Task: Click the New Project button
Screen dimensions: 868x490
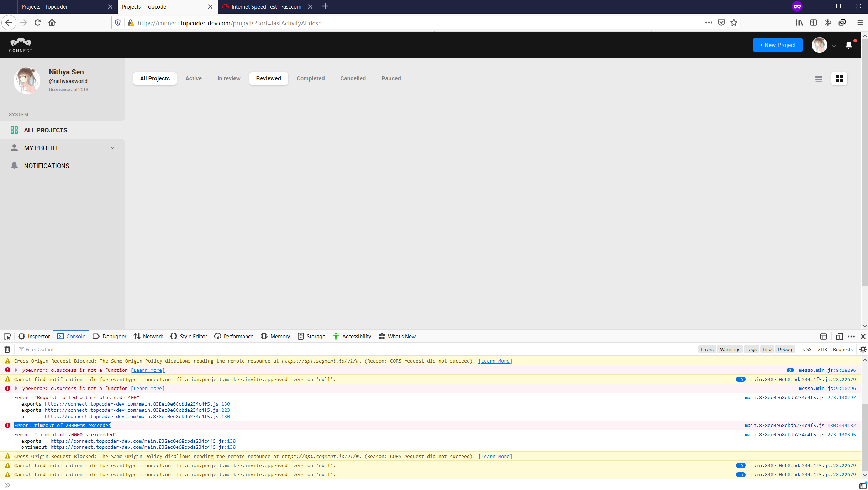Action: 777,45
